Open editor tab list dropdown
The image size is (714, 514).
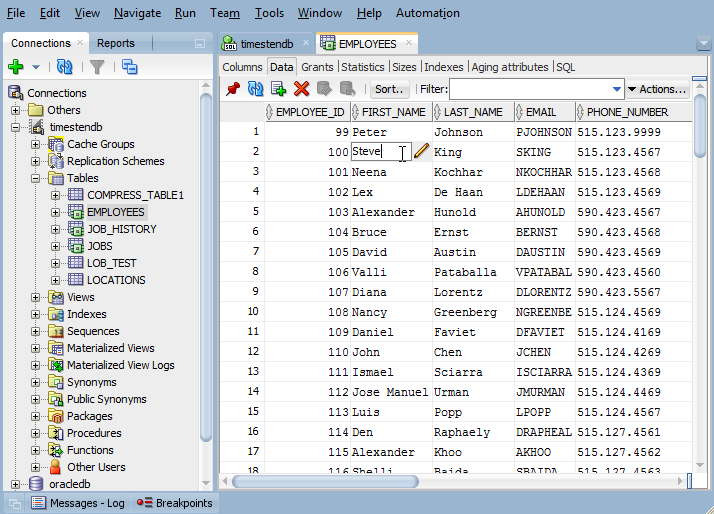tap(704, 44)
